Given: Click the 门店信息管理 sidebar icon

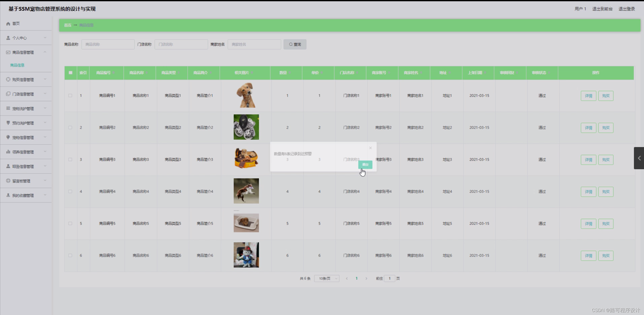Looking at the screenshot, I should point(8,94).
